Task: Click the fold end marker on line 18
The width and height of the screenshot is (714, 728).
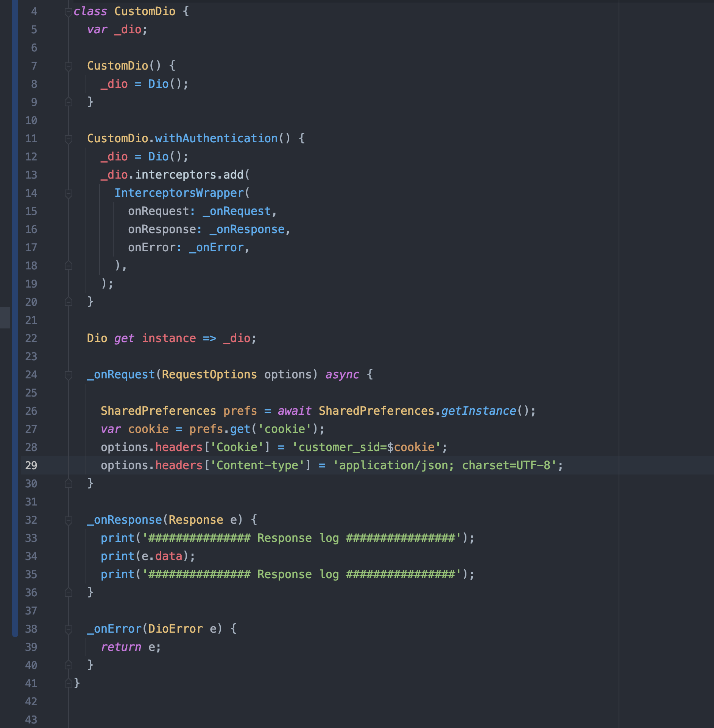Action: (x=69, y=266)
